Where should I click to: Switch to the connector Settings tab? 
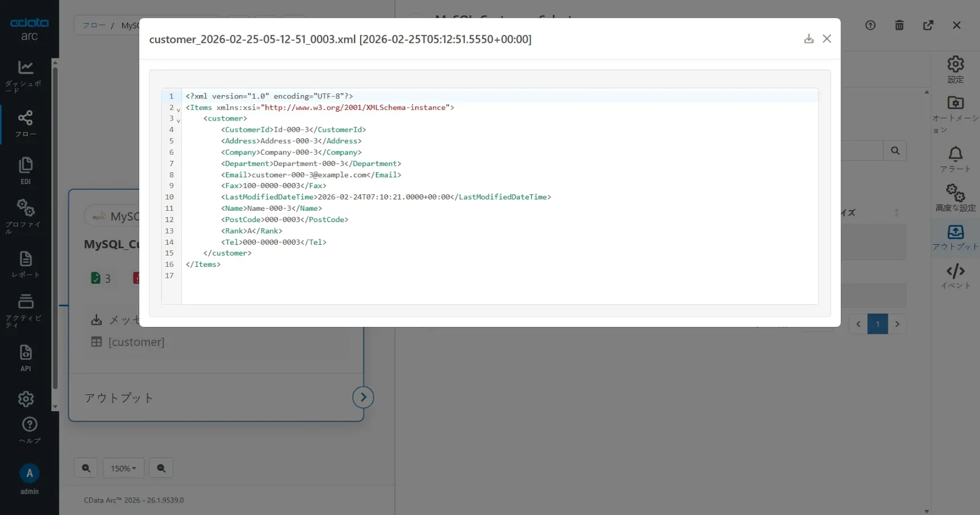pyautogui.click(x=956, y=70)
